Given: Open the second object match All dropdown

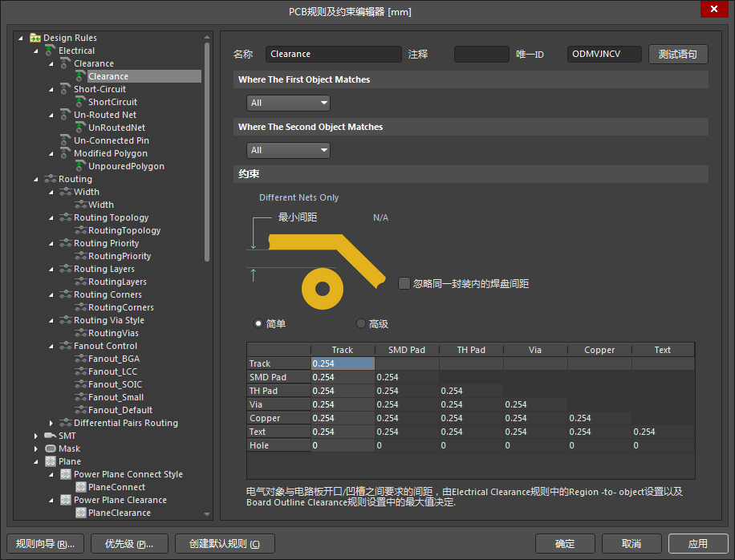Looking at the screenshot, I should pos(288,150).
